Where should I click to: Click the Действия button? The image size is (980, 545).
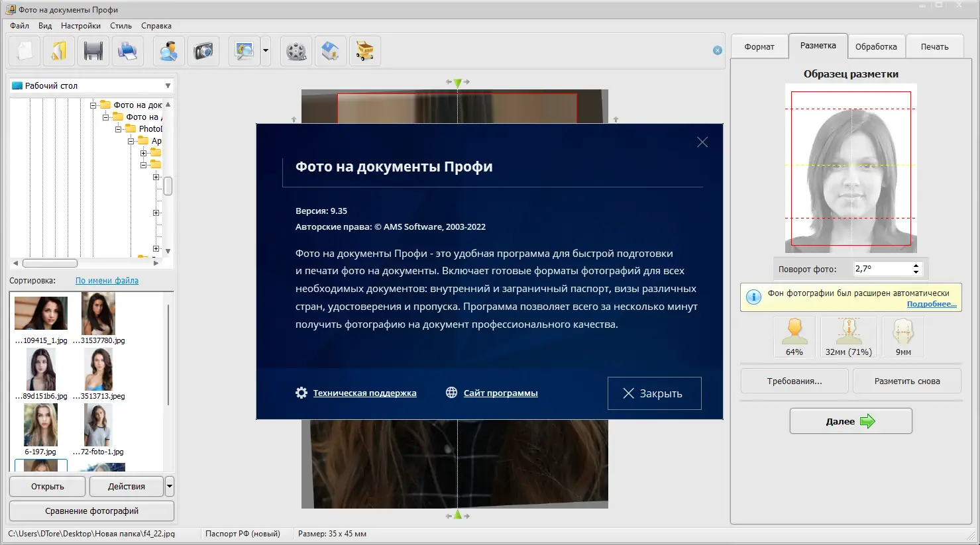(x=127, y=486)
